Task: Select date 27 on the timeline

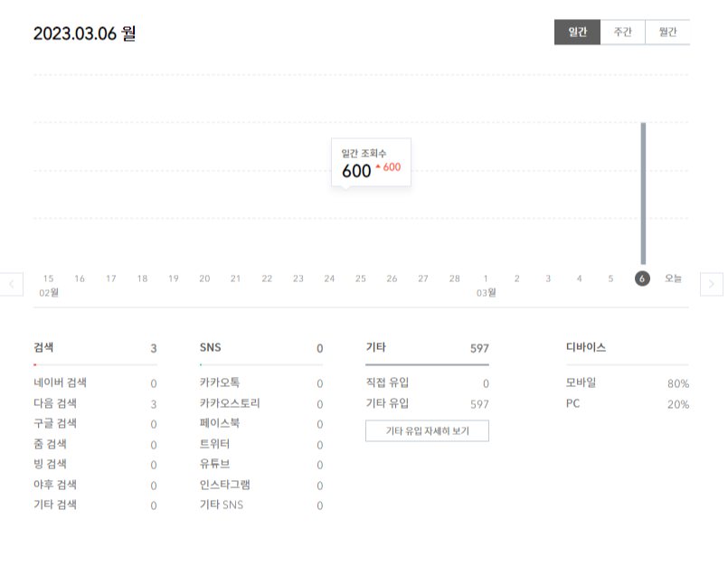Action: [x=423, y=278]
